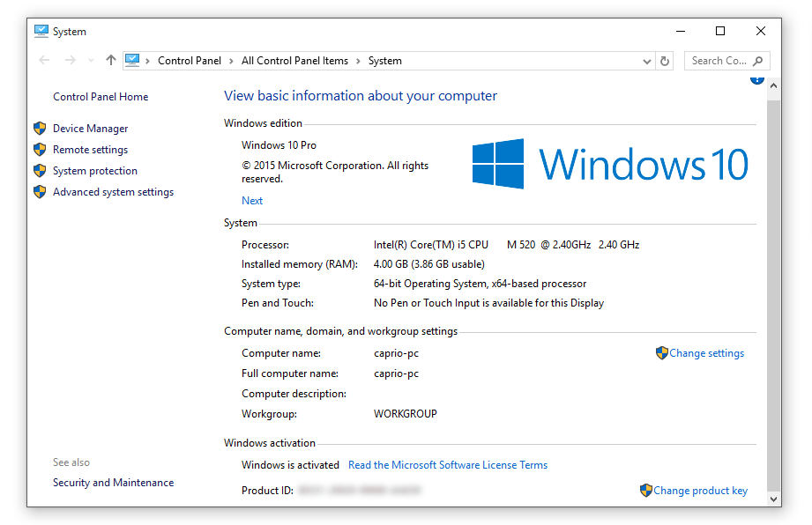Open Device Manager link
The image size is (812, 525).
coord(90,129)
